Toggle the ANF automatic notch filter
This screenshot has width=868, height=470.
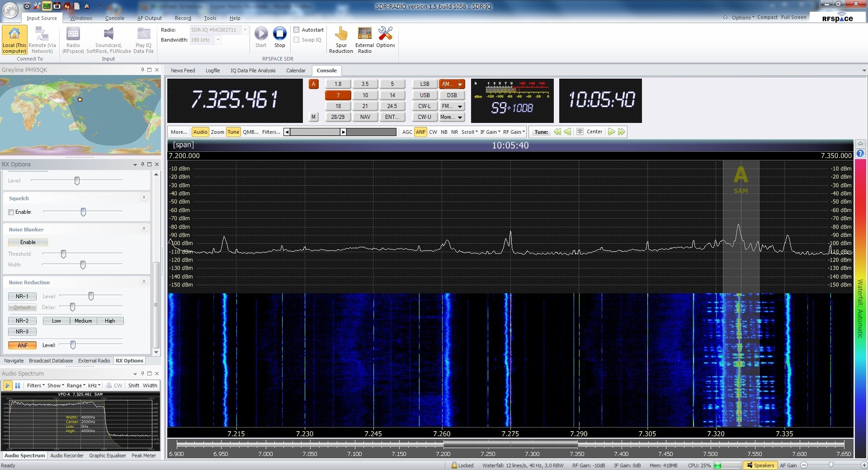coord(420,132)
